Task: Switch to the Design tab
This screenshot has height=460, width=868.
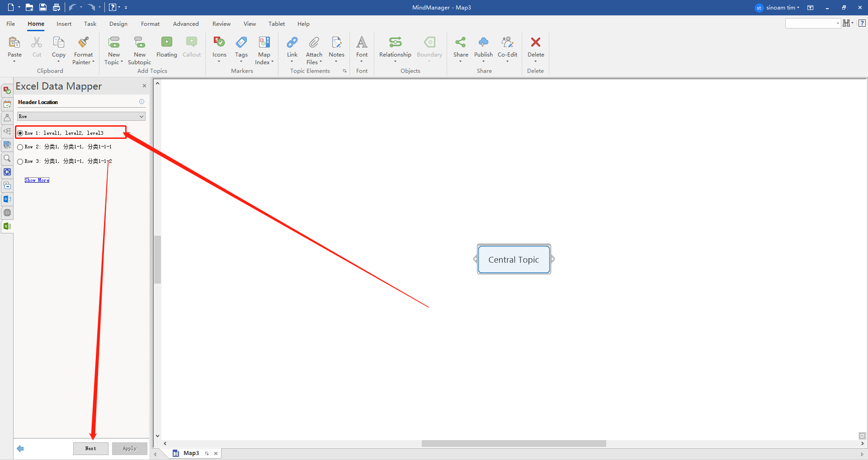Action: coord(118,24)
